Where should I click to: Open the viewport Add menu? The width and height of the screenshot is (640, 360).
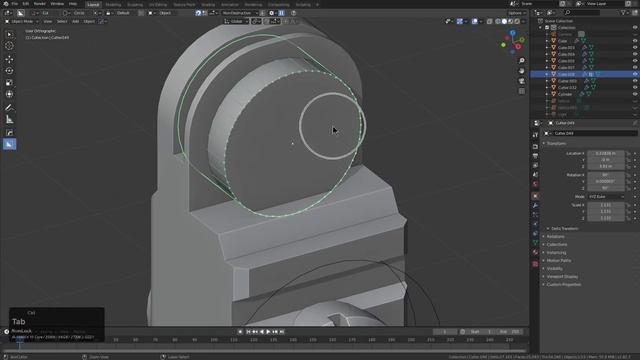pos(75,21)
